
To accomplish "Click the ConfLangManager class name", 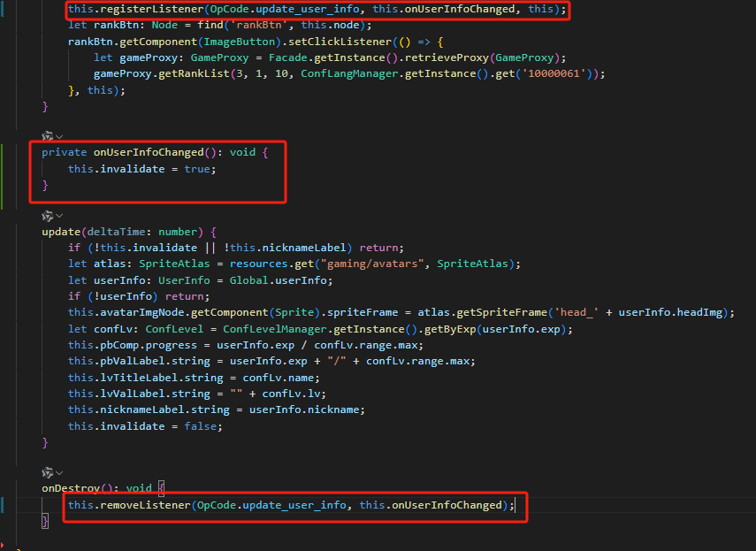I will pyautogui.click(x=349, y=73).
